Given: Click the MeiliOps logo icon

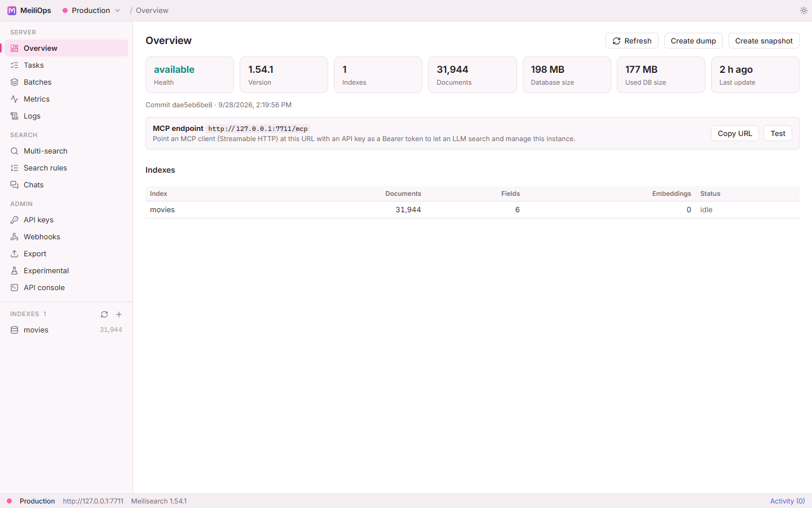Looking at the screenshot, I should (x=12, y=11).
